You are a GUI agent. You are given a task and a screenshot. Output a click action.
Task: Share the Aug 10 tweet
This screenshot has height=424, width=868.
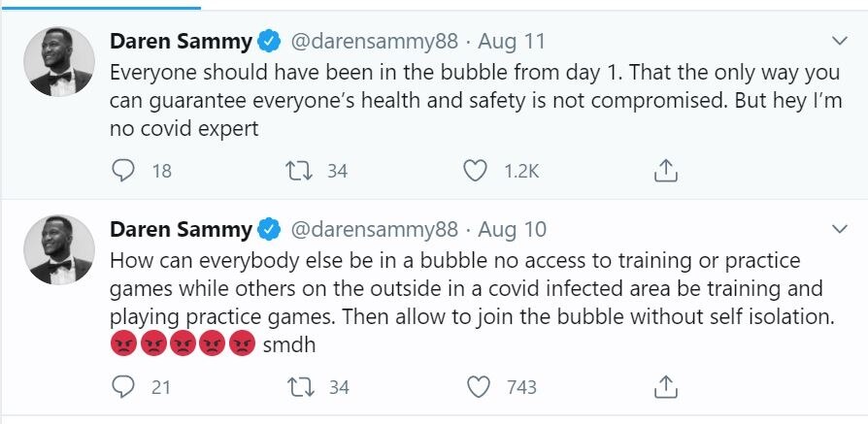coord(664,387)
